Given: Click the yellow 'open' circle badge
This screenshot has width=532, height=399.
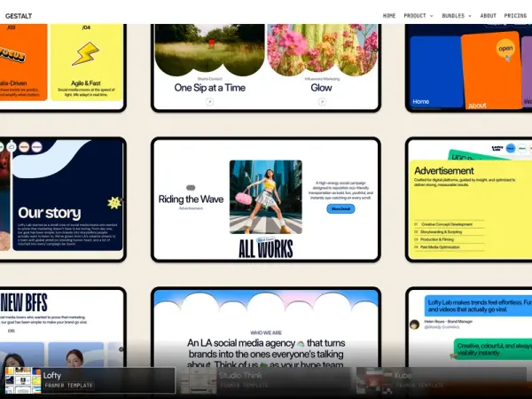Looking at the screenshot, I should (x=505, y=49).
